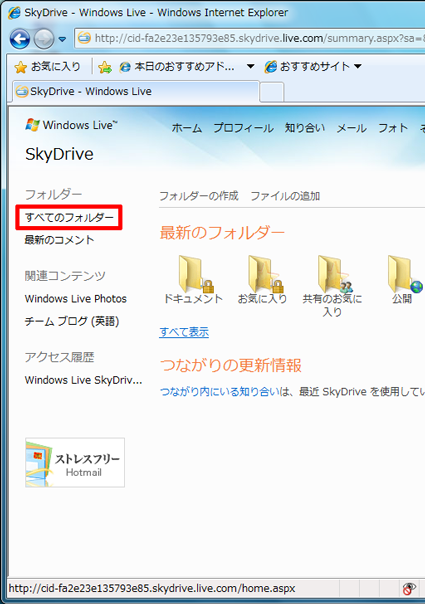Click the add-to-favorites-bar star icon
This screenshot has height=604, width=425.
pos(105,67)
